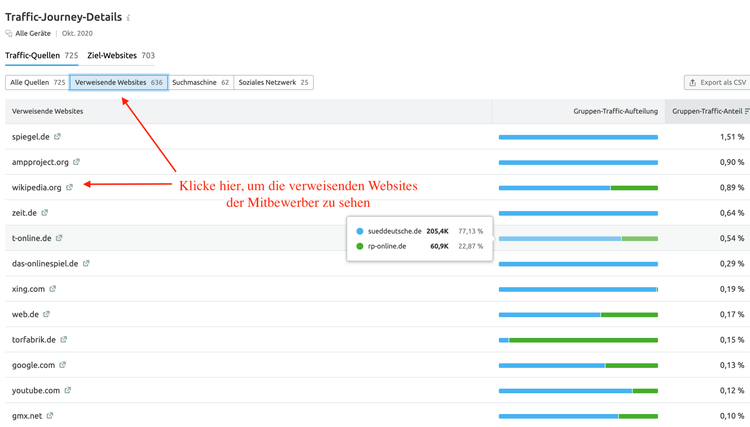Click 0,64 % value for zeit.de
The height and width of the screenshot is (427, 750).
coord(732,213)
